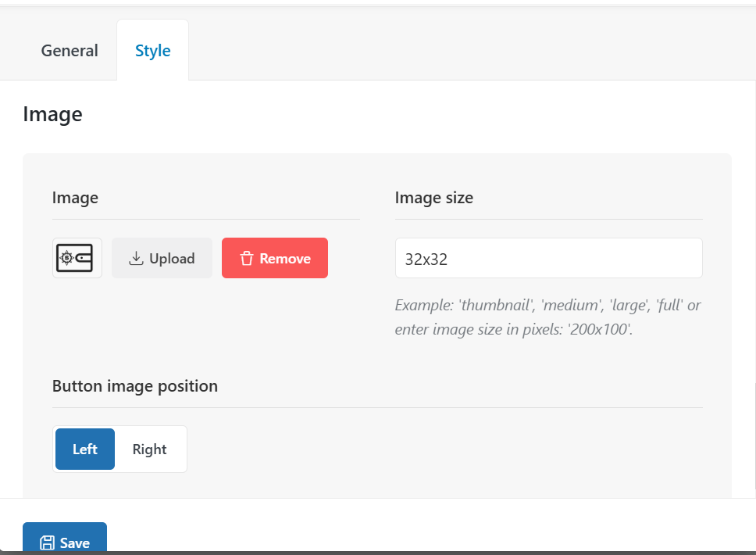Remove the current button image
Viewport: 756px width, 555px height.
(x=275, y=258)
